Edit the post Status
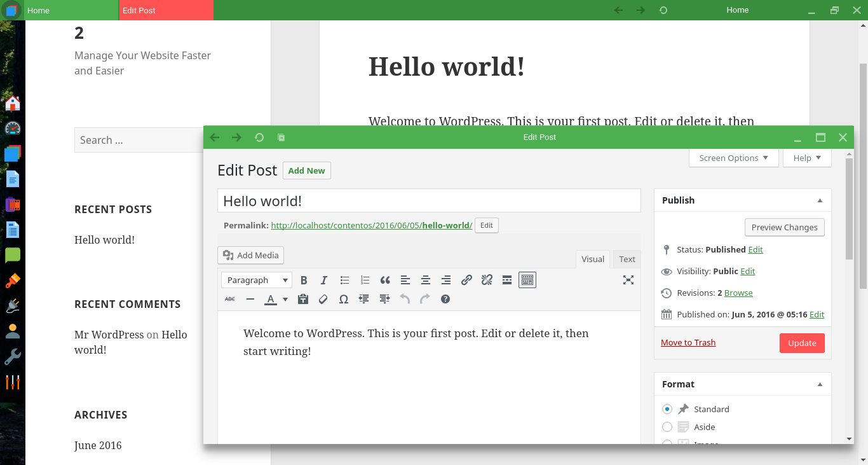The width and height of the screenshot is (868, 465). 756,249
